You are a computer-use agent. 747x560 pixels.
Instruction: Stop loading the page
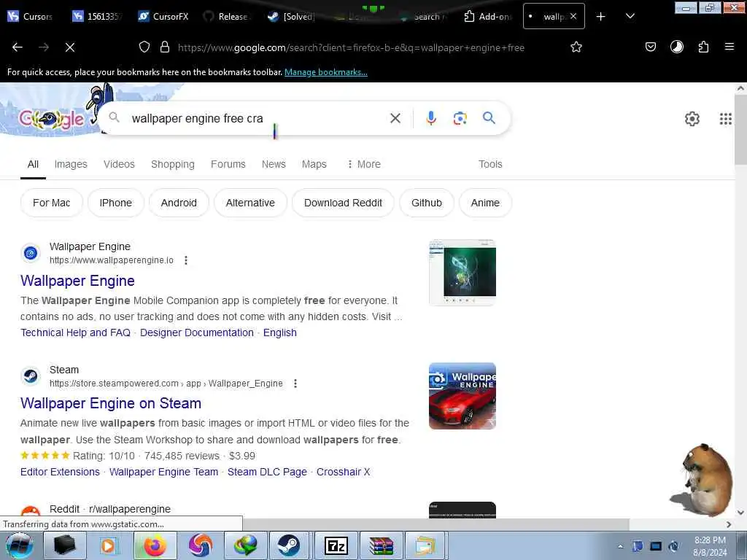click(70, 47)
